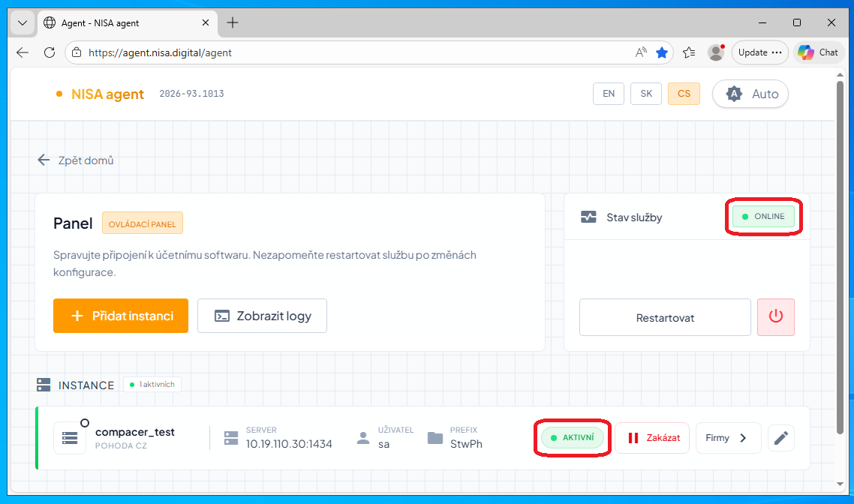Click the read aloud icon in address bar
This screenshot has height=504, width=854.
tap(641, 52)
